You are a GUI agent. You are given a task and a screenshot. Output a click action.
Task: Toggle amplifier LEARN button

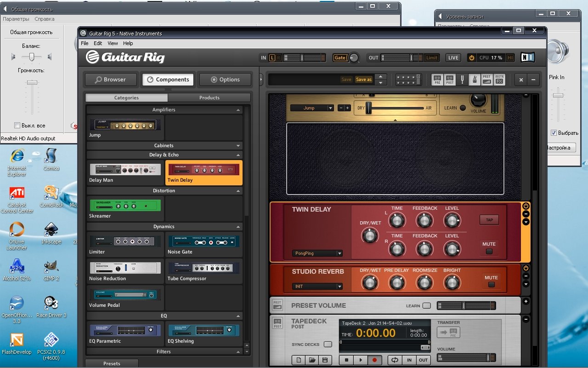pyautogui.click(x=463, y=108)
